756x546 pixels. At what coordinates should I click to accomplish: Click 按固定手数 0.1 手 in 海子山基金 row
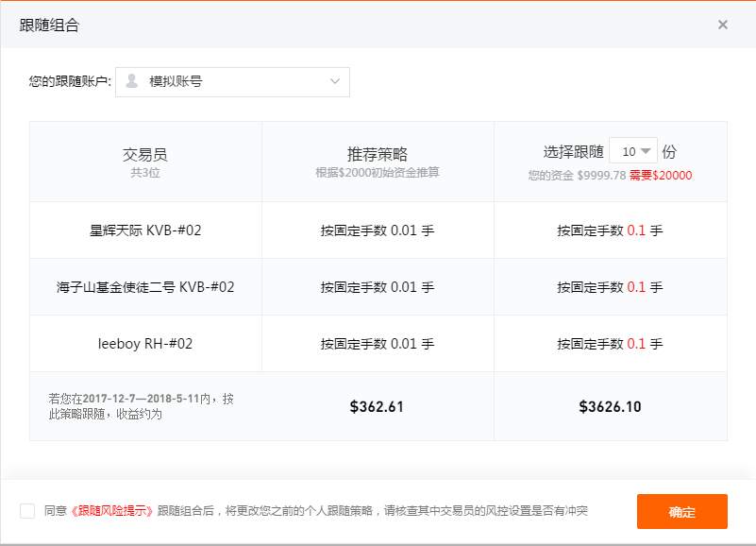tap(610, 287)
